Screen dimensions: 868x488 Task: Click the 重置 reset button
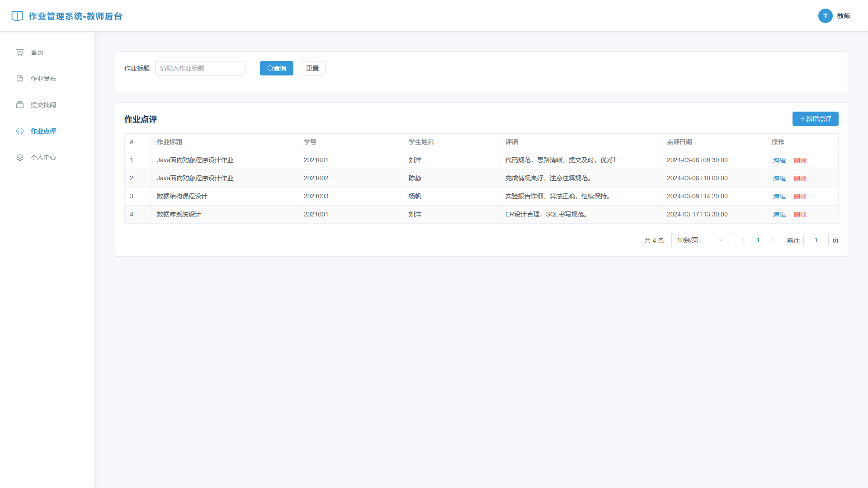(312, 68)
